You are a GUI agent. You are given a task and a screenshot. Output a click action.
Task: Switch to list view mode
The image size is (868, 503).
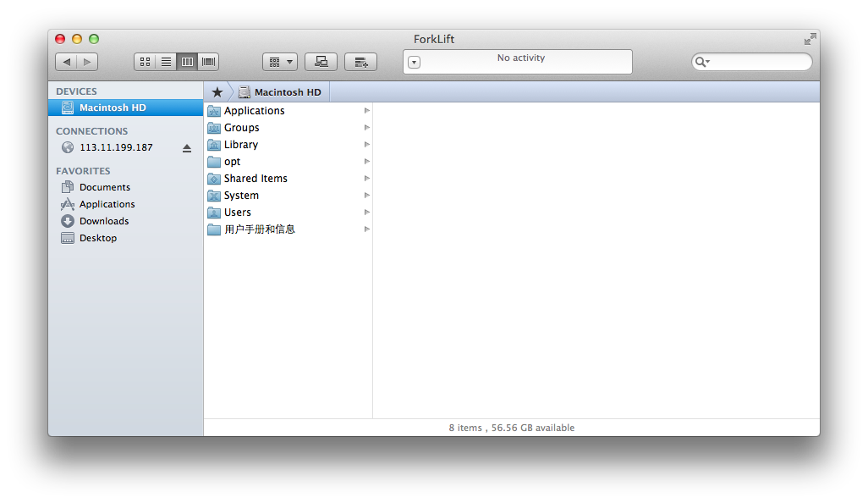coord(167,62)
